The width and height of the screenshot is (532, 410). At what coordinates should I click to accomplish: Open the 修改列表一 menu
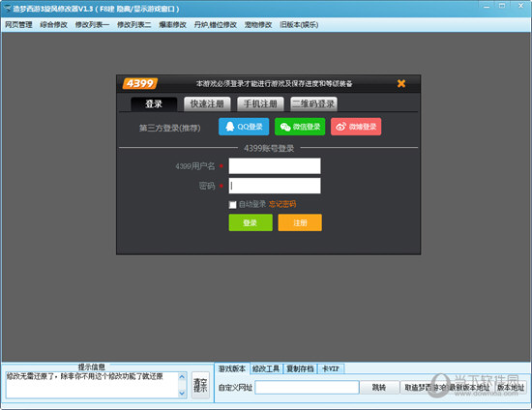[x=92, y=25]
